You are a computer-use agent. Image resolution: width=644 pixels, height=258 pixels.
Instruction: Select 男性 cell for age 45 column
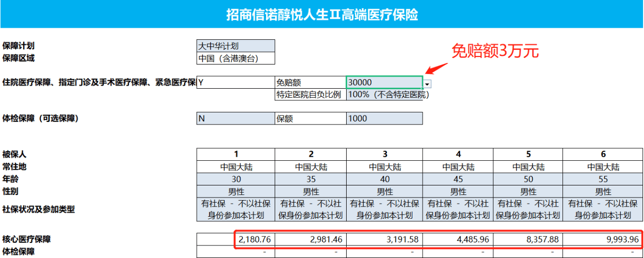[458, 191]
